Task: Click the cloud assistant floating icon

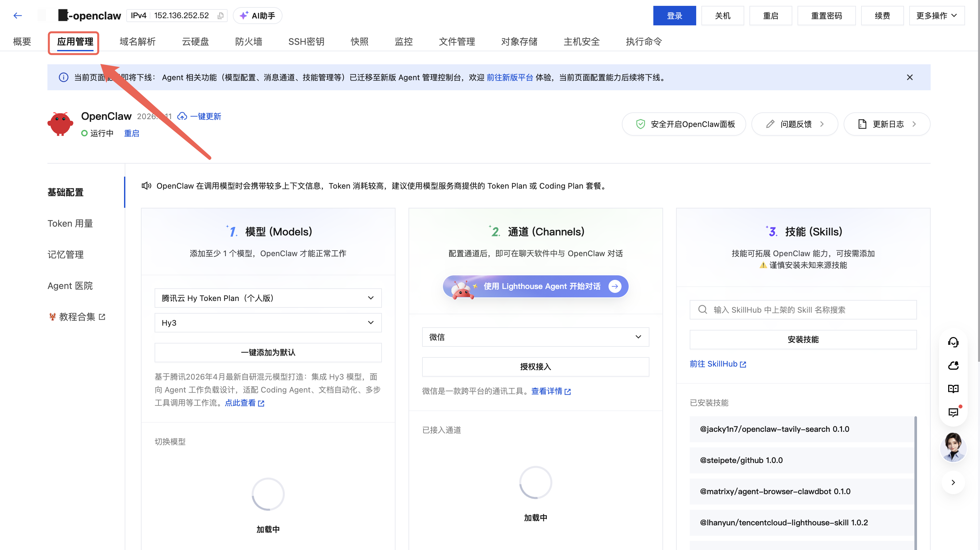Action: (953, 366)
